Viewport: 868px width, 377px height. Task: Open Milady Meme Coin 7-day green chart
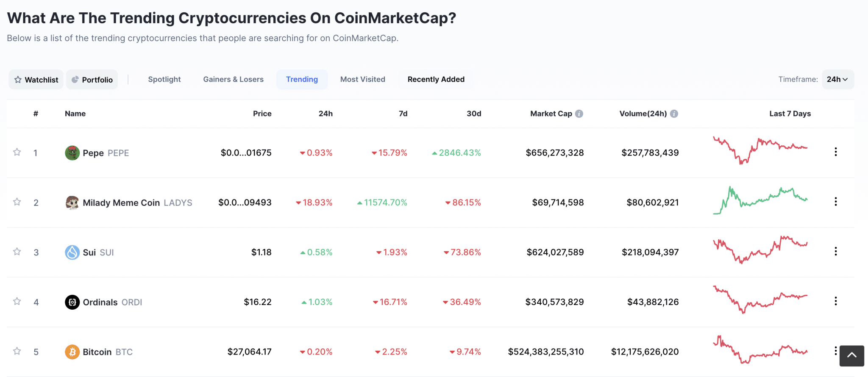(x=760, y=200)
